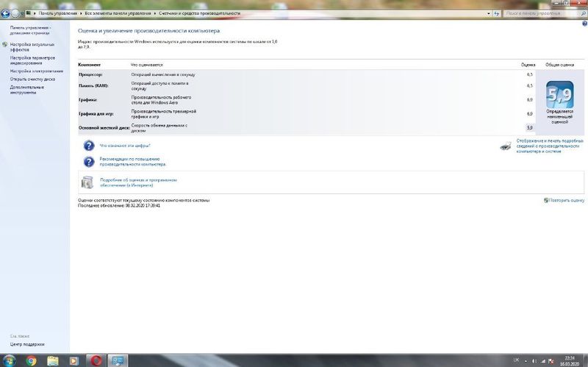Click the printer icon for detailed report

(506, 146)
